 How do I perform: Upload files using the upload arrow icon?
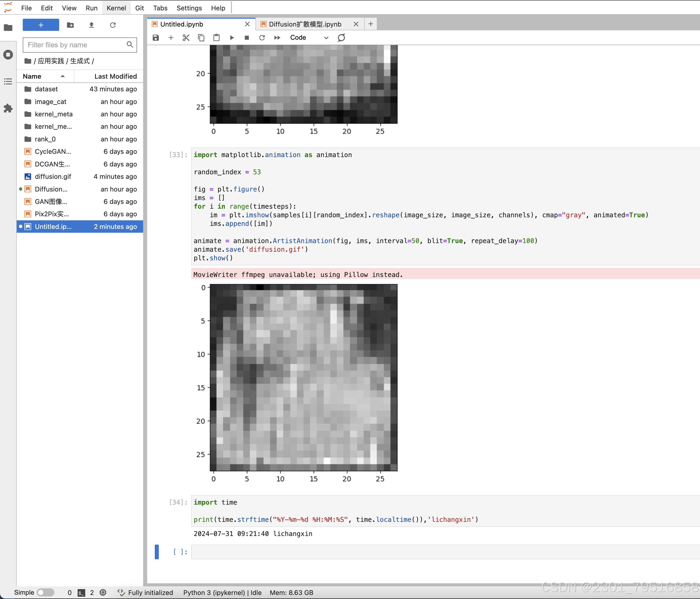(91, 25)
